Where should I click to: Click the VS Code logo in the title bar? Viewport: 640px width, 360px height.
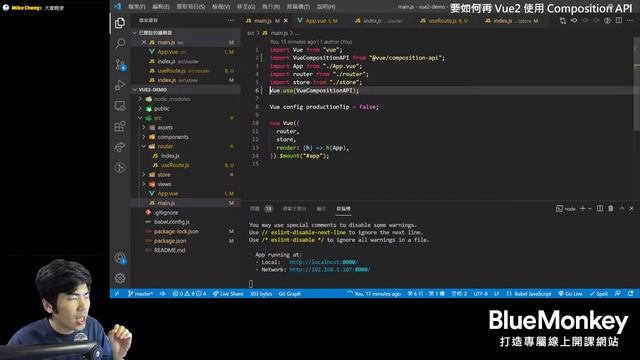point(118,6)
